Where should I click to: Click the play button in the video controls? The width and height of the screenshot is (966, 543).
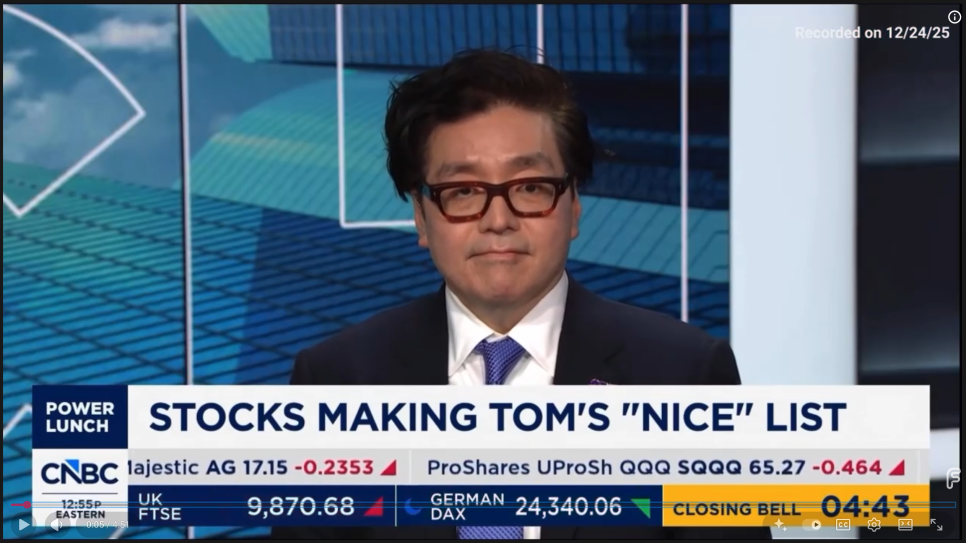23,525
